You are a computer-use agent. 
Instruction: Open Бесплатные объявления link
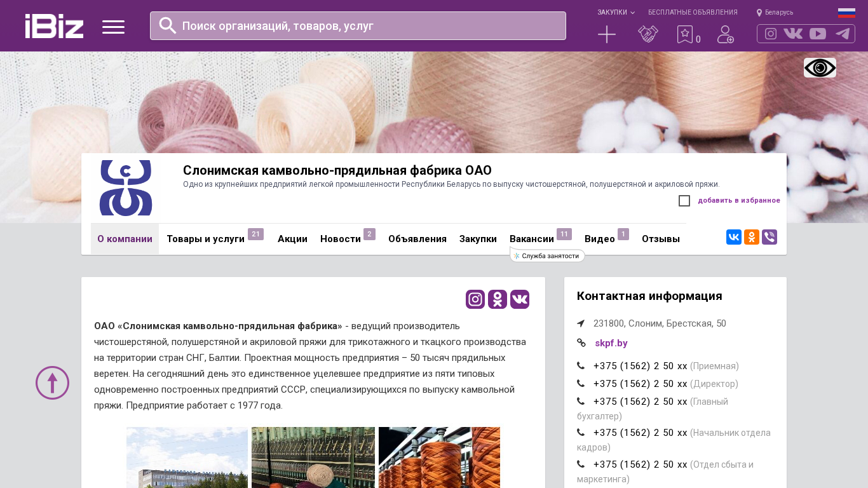693,12
